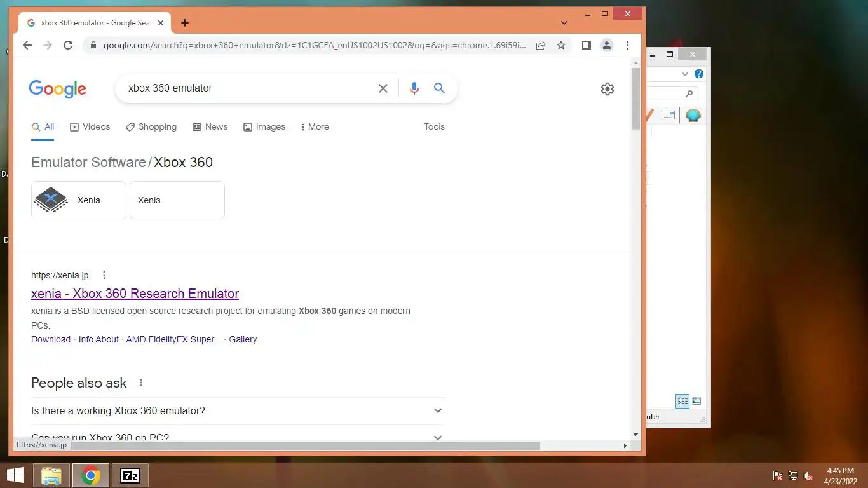Expand Is there a working Xbox 360 emulator?
Image resolution: width=868 pixels, height=488 pixels.
pos(238,411)
